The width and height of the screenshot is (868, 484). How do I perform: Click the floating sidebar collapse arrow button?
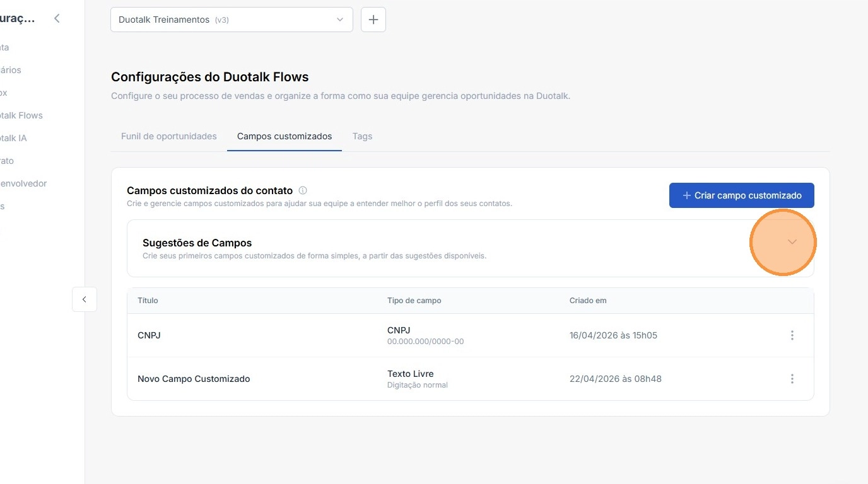(x=85, y=299)
